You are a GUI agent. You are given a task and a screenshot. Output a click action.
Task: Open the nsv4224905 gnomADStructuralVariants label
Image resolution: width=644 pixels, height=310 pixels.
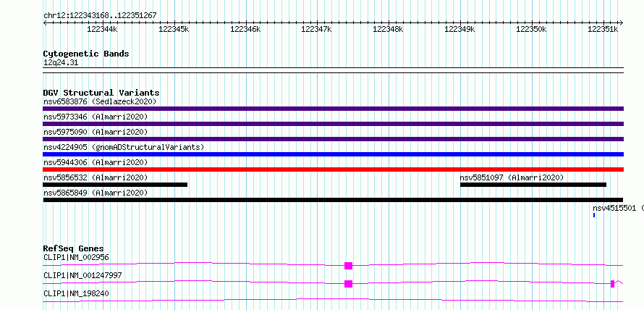point(124,147)
